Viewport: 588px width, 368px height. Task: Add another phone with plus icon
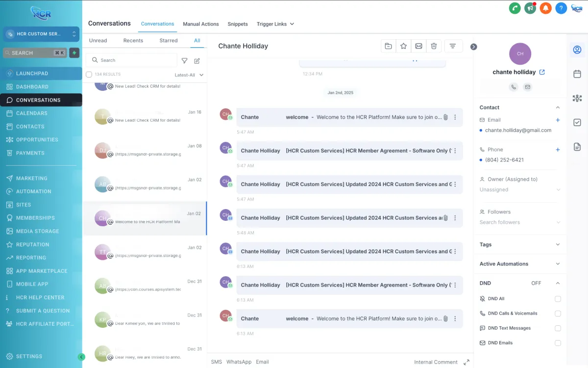(x=558, y=150)
